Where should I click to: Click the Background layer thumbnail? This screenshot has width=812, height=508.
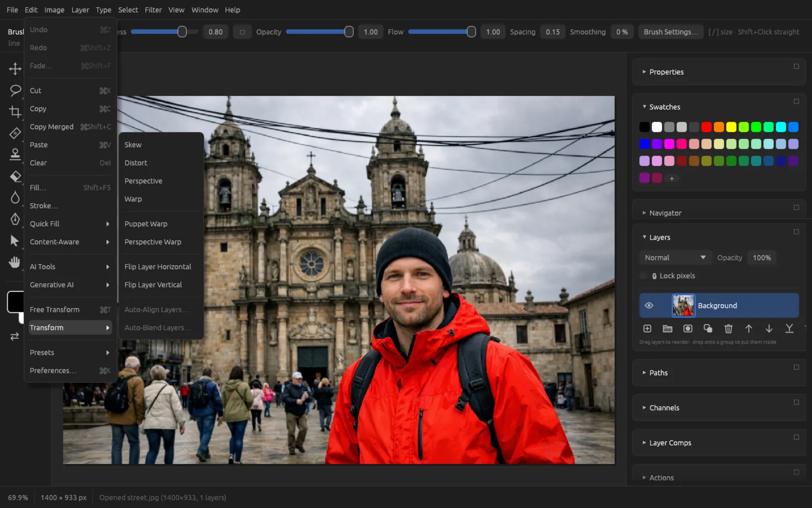683,305
